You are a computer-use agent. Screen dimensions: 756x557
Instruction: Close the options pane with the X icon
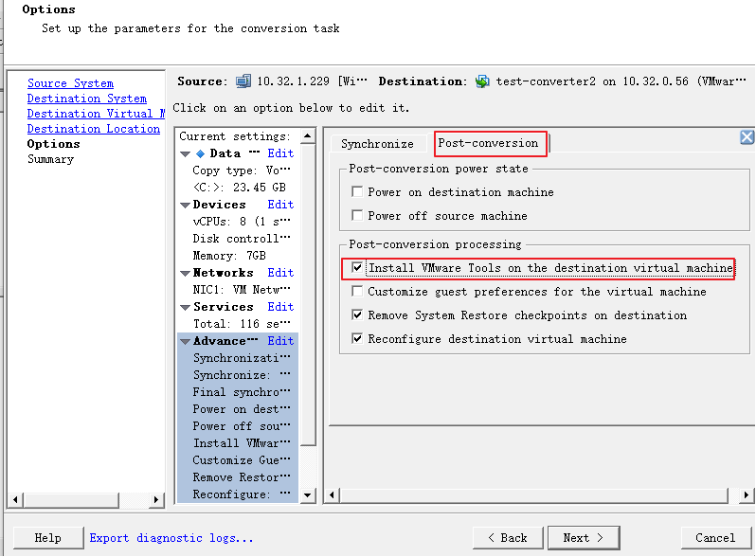coord(747,137)
